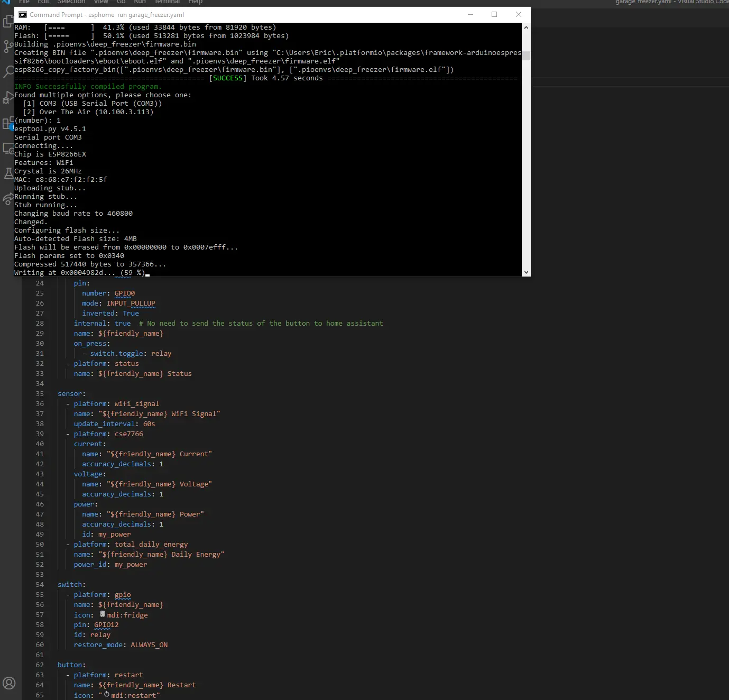Open the Live Share view
This screenshot has width=729, height=700.
click(x=7, y=199)
